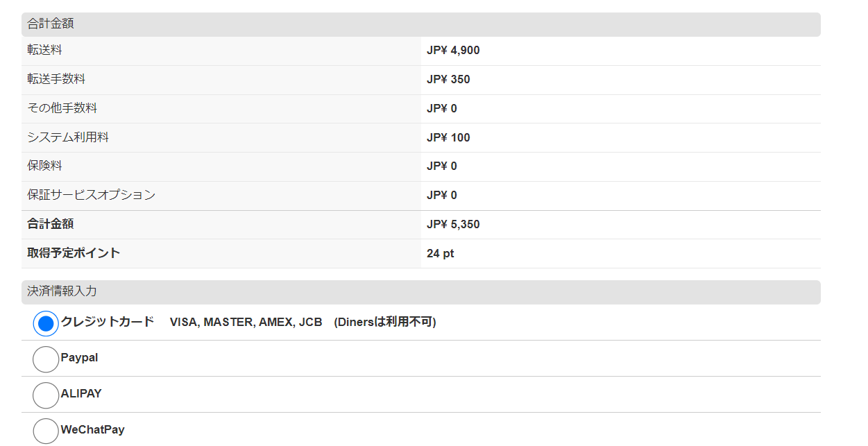
Task: Click the 保険料 row label
Action: pyautogui.click(x=45, y=166)
